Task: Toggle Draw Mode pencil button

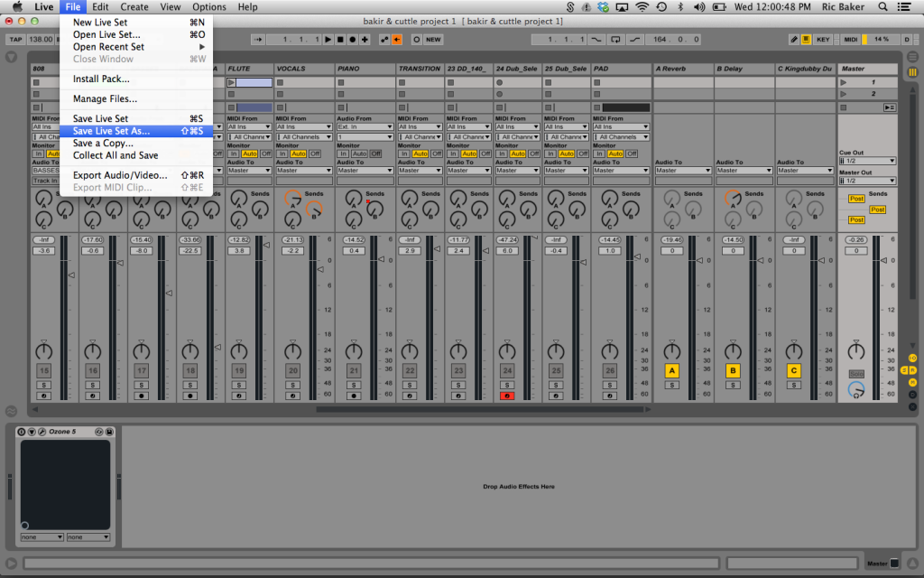Action: (794, 40)
